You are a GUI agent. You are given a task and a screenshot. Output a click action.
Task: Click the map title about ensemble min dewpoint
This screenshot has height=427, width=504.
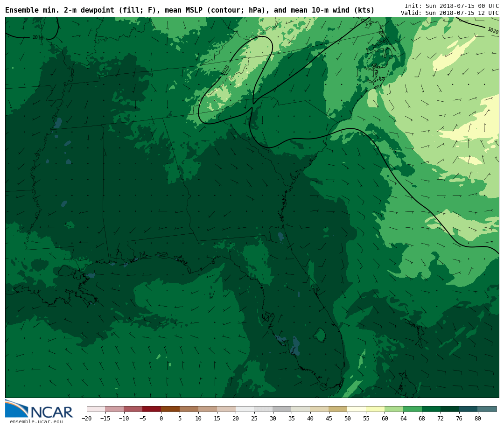[x=189, y=10]
